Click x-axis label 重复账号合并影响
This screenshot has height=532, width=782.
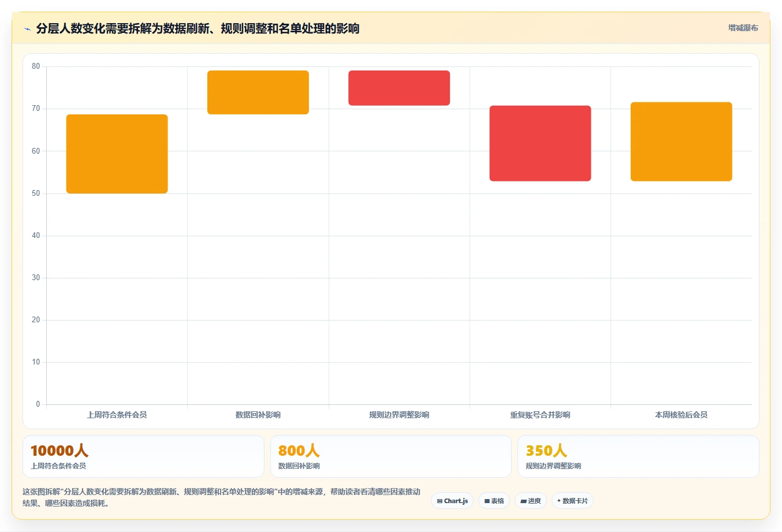click(x=540, y=415)
